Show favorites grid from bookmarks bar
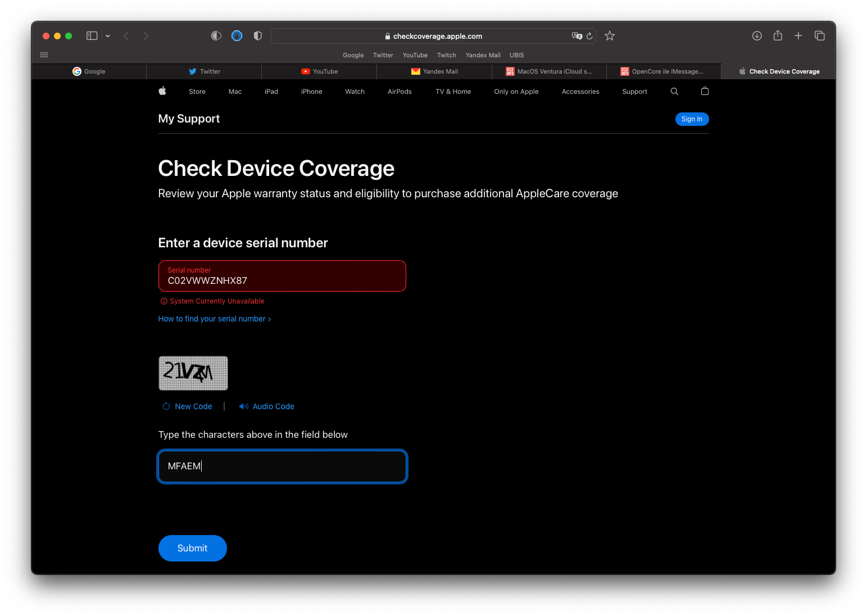 44,55
